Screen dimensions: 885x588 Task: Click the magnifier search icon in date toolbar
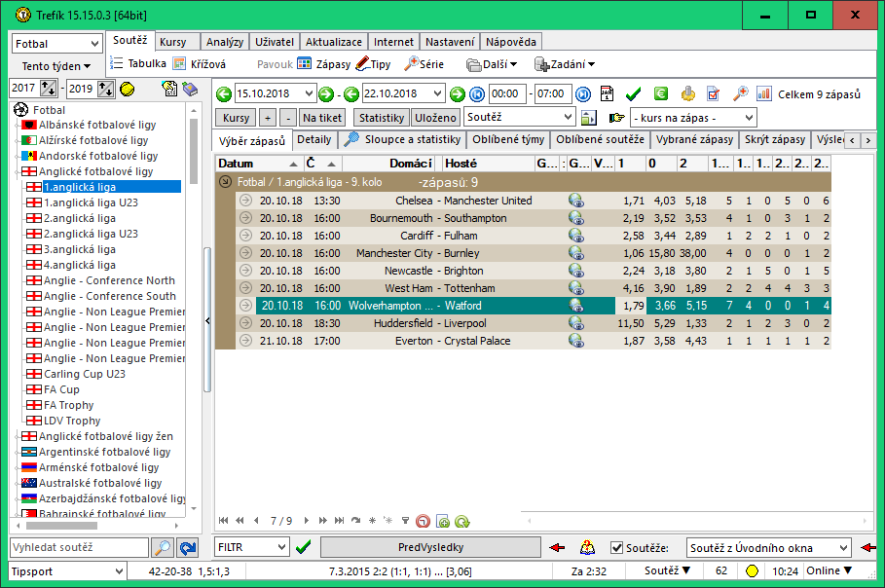[740, 93]
